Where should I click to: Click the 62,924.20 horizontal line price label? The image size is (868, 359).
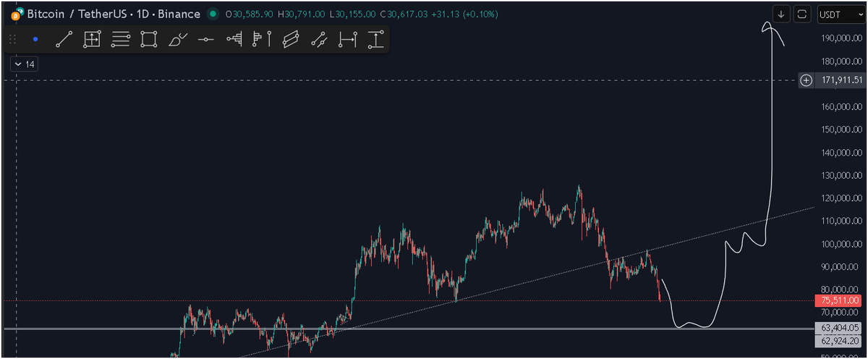839,340
